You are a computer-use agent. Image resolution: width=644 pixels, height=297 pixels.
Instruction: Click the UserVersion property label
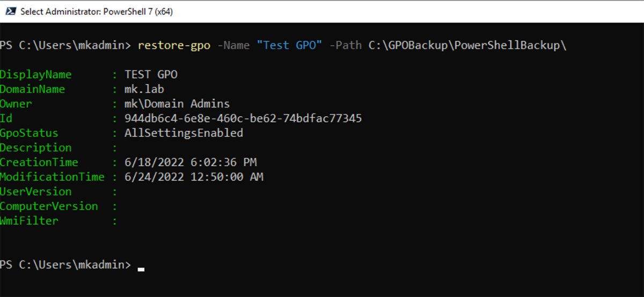pyautogui.click(x=36, y=191)
